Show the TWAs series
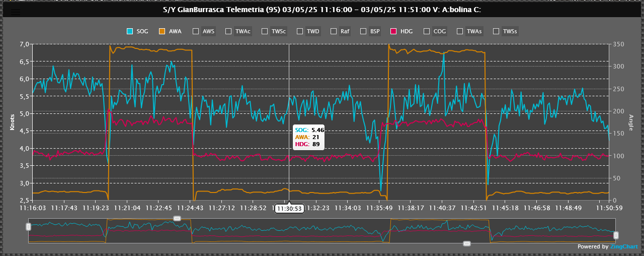 coord(460,31)
